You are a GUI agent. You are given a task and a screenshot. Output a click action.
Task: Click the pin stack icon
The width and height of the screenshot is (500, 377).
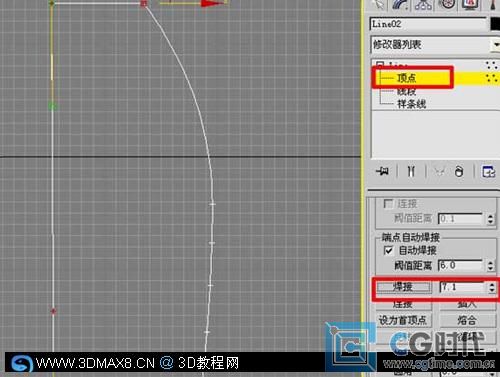click(x=382, y=172)
